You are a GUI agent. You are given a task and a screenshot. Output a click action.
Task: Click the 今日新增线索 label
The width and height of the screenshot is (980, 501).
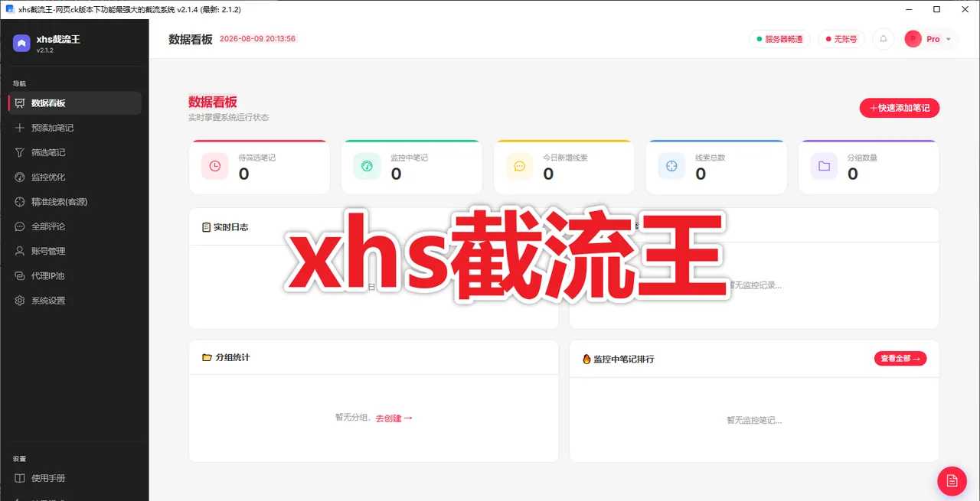566,158
